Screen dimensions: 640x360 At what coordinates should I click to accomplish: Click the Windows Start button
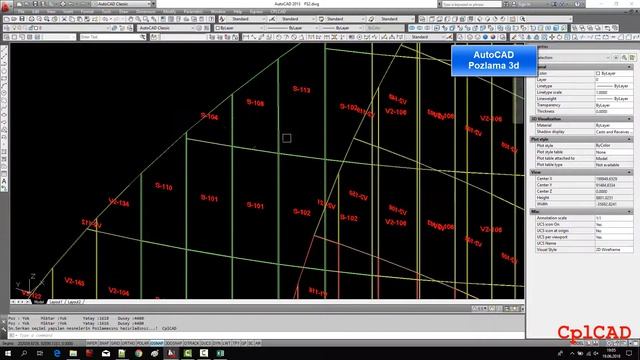point(8,353)
